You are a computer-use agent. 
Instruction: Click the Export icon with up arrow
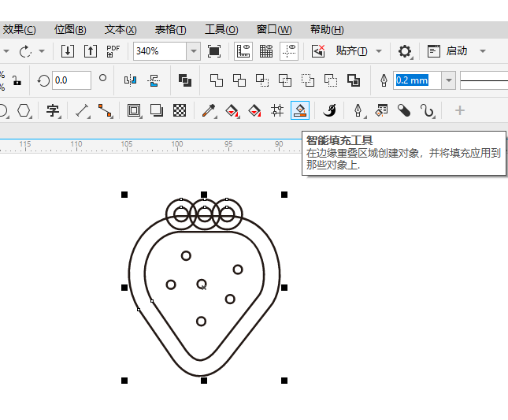click(91, 51)
